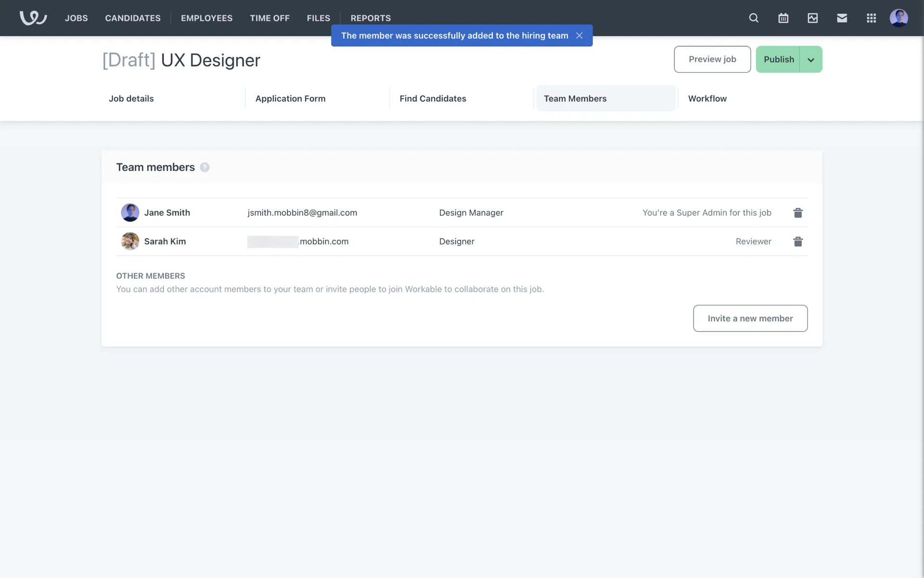
Task: Click the Team members help question icon
Action: click(x=205, y=167)
